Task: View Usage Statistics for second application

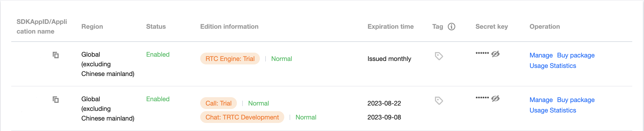Action: 553,110
